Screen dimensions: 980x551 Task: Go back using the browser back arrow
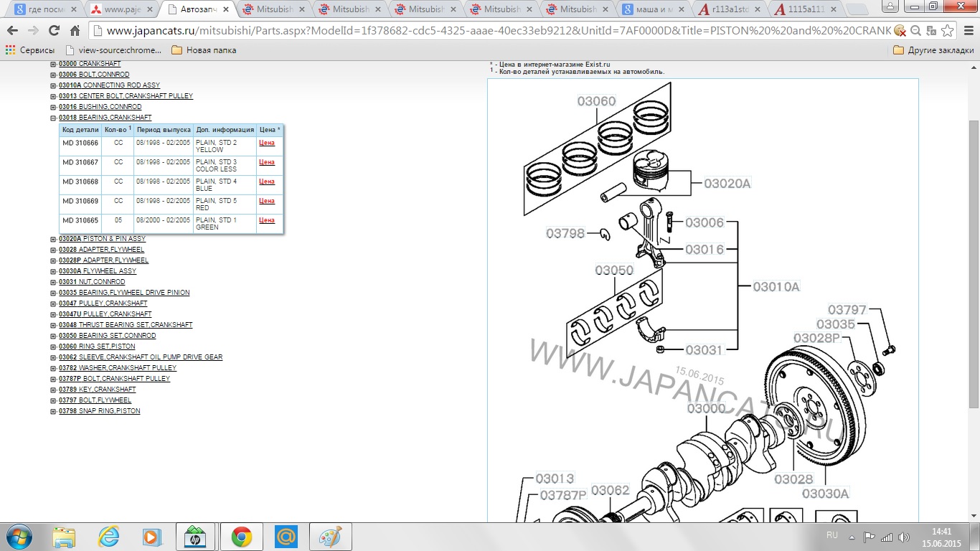tap(13, 31)
